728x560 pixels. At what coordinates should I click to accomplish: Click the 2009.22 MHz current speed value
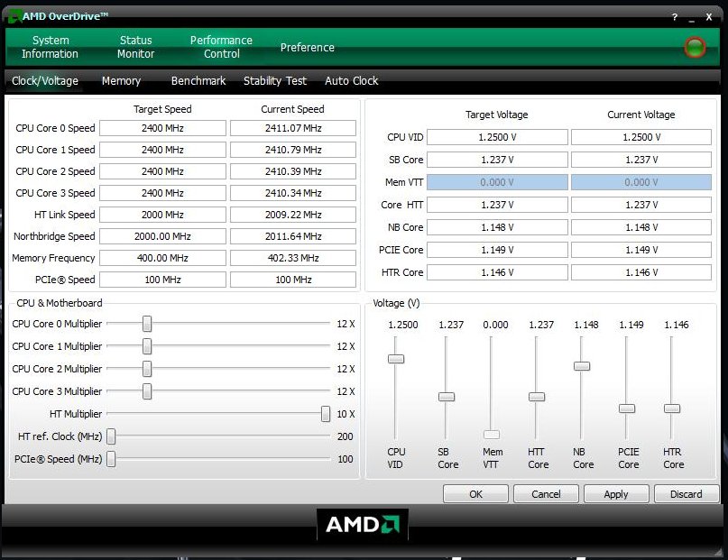pos(293,215)
